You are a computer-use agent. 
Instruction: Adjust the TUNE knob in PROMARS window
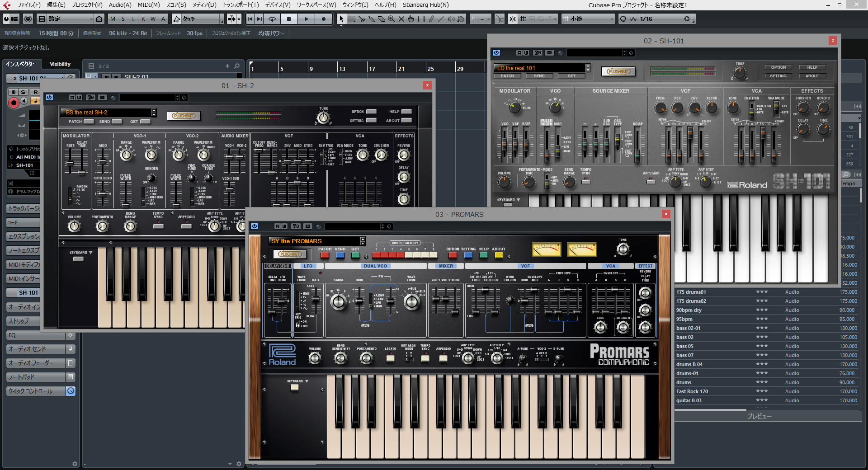click(623, 249)
